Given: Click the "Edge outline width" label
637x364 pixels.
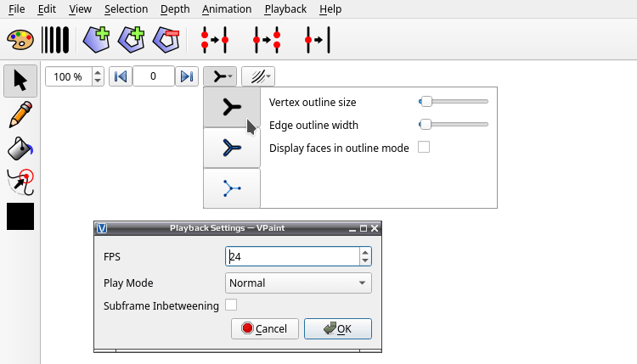Looking at the screenshot, I should pyautogui.click(x=313, y=125).
